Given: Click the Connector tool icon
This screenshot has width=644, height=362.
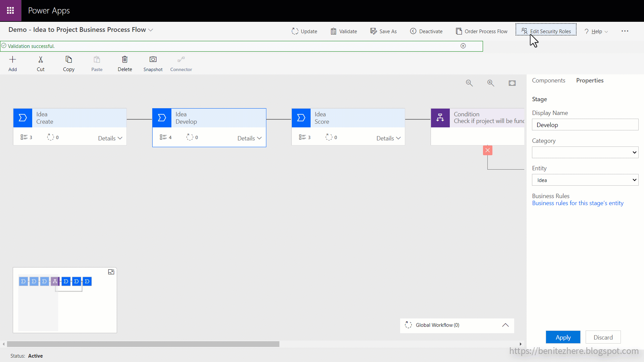Looking at the screenshot, I should [181, 60].
